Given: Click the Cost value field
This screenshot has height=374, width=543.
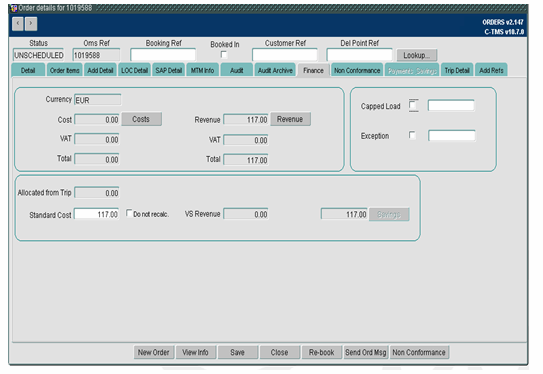Looking at the screenshot, I should [x=97, y=119].
